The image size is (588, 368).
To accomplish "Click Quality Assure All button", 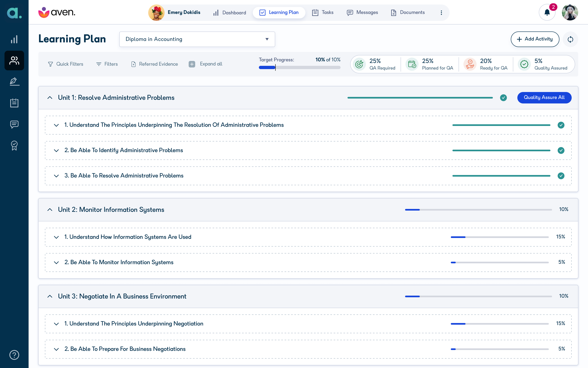I will click(544, 98).
